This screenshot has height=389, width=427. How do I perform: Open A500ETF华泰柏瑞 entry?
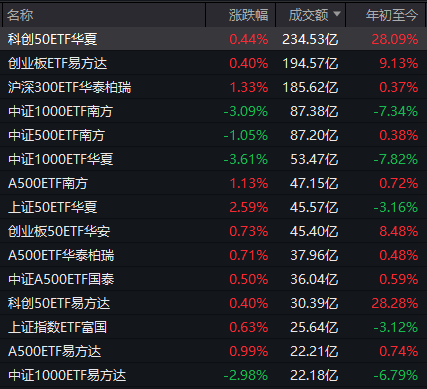coord(61,255)
